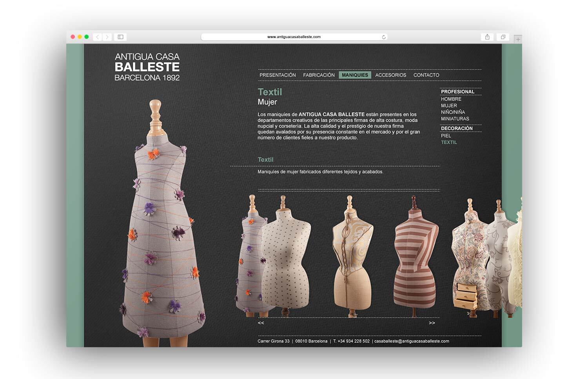Open the CONTACTO page
The height and width of the screenshot is (379, 588).
click(x=426, y=75)
